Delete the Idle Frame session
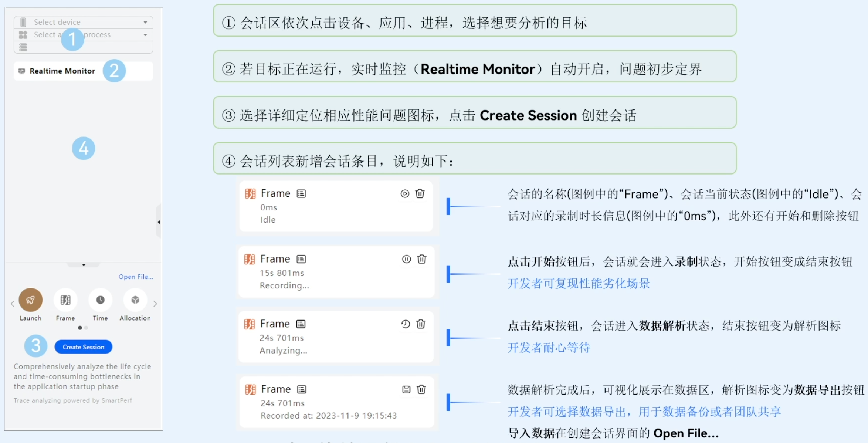The image size is (868, 443). (x=420, y=194)
